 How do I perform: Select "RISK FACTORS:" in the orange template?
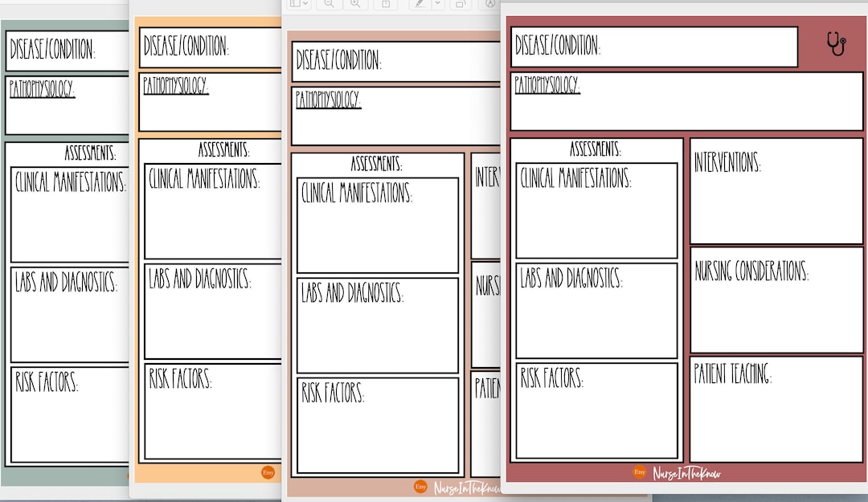click(x=180, y=378)
